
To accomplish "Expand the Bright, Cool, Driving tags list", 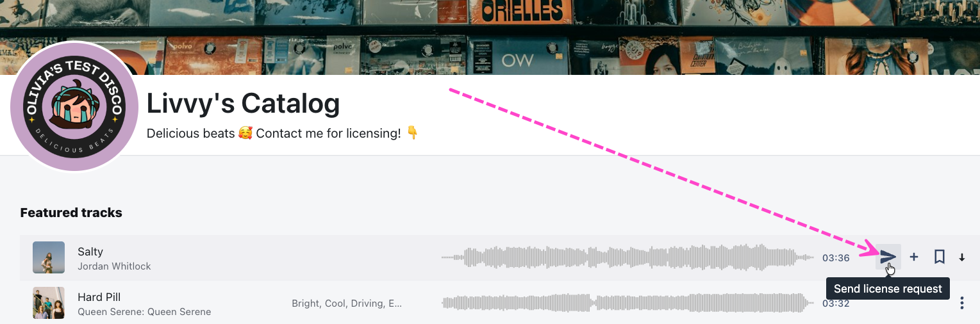I will [x=347, y=304].
